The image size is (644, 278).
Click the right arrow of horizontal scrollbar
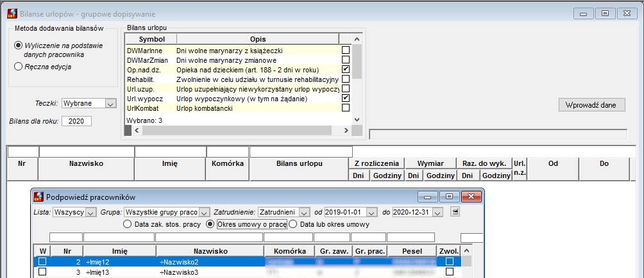[x=346, y=131]
